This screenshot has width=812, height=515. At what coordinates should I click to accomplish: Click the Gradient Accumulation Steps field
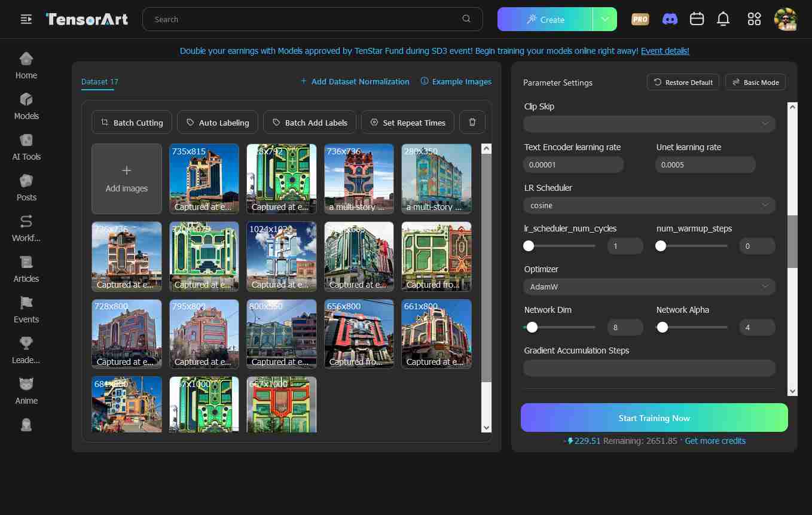pos(649,368)
